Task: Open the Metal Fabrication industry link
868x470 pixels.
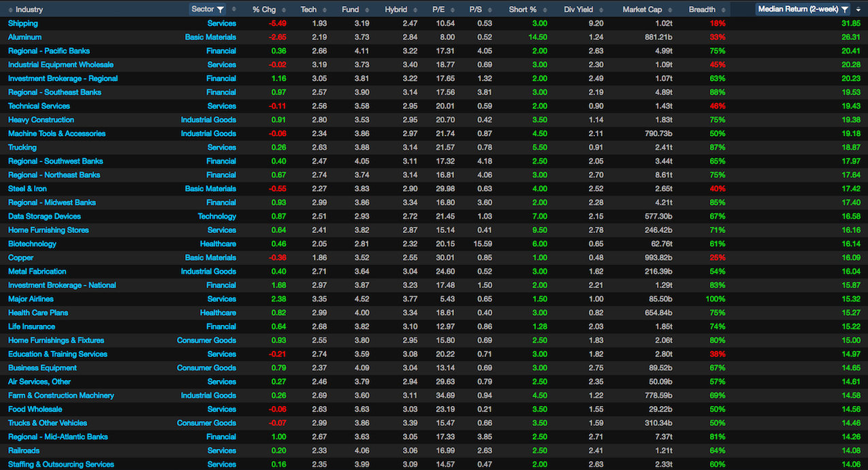Action: tap(37, 271)
